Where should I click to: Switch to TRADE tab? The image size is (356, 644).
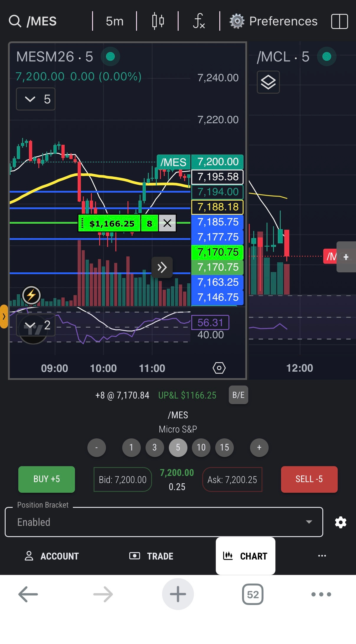tap(151, 556)
